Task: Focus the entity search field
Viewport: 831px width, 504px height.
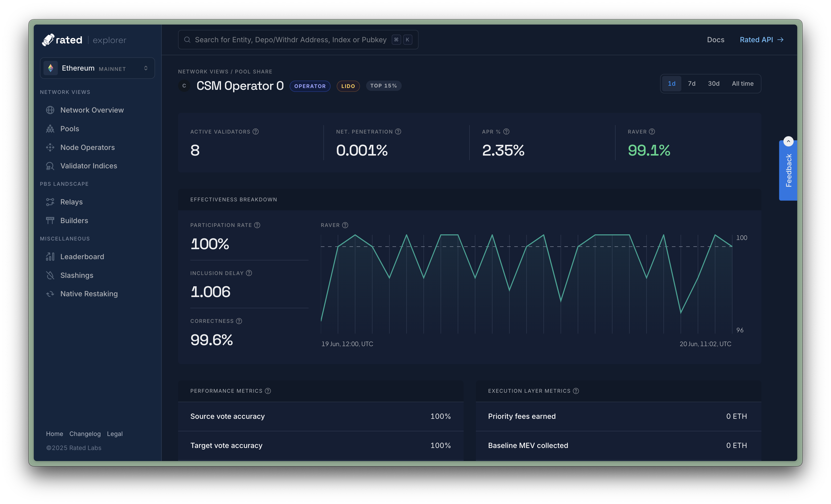Action: coord(298,40)
